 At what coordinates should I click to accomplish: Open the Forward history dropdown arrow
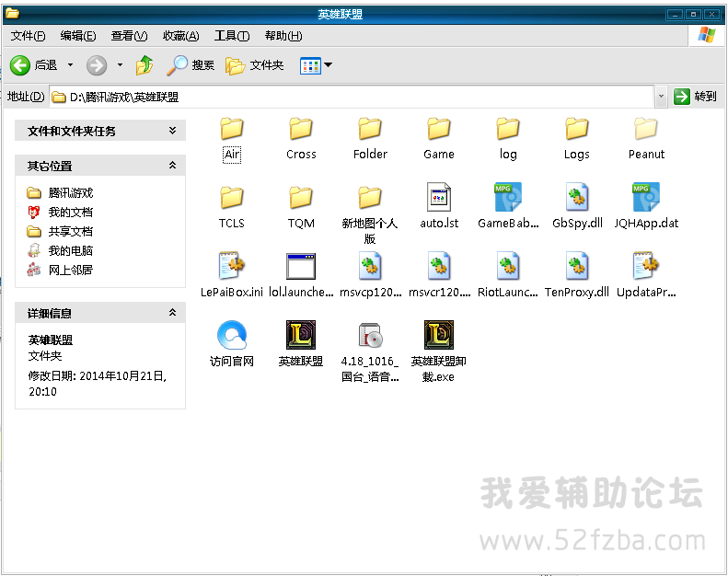(x=120, y=65)
